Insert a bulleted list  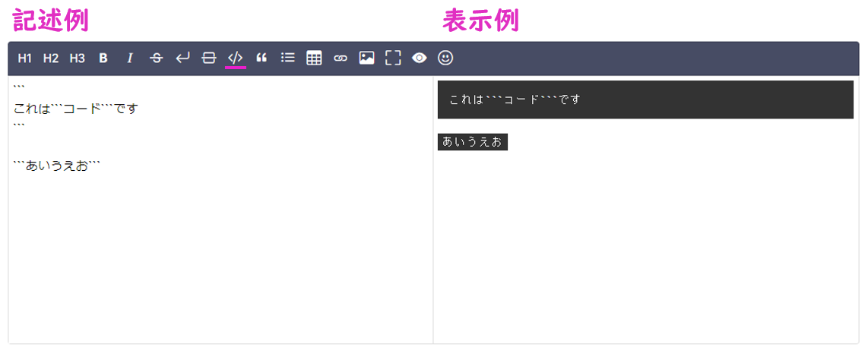(x=288, y=58)
